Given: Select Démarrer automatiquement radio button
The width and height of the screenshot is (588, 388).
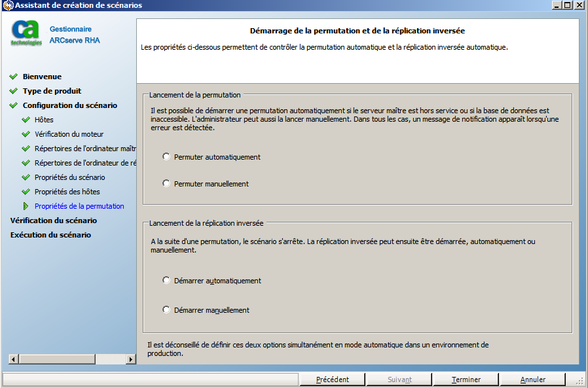Looking at the screenshot, I should pyautogui.click(x=166, y=280).
